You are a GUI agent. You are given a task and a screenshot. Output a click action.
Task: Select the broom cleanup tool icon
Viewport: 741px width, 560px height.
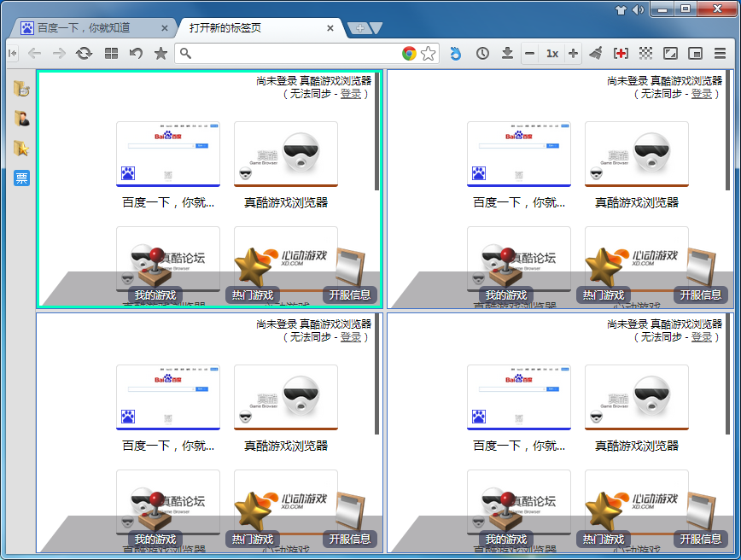point(596,53)
